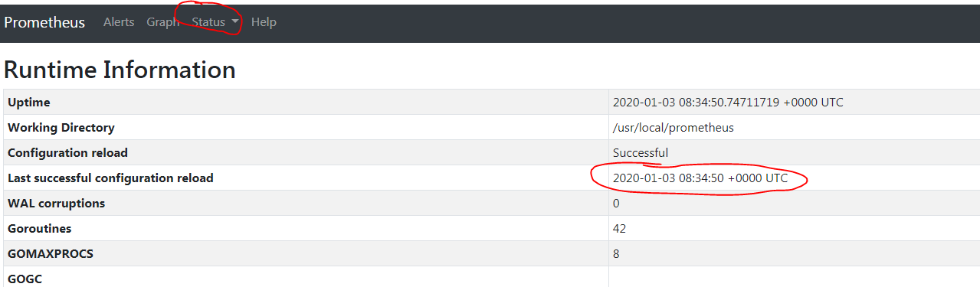
Task: Select the uptime timestamp value
Action: (728, 103)
